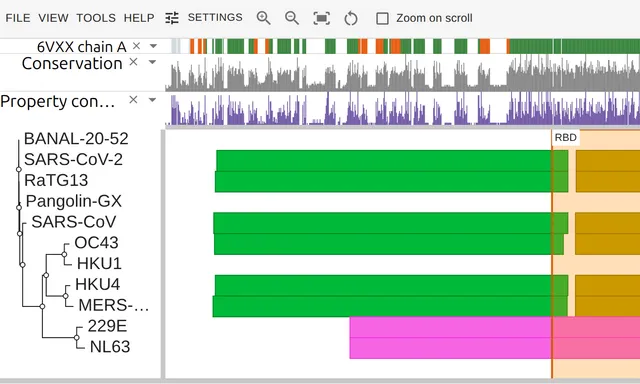The width and height of the screenshot is (640, 384).
Task: Open the 6VXX chain A track dropdown
Action: point(153,46)
